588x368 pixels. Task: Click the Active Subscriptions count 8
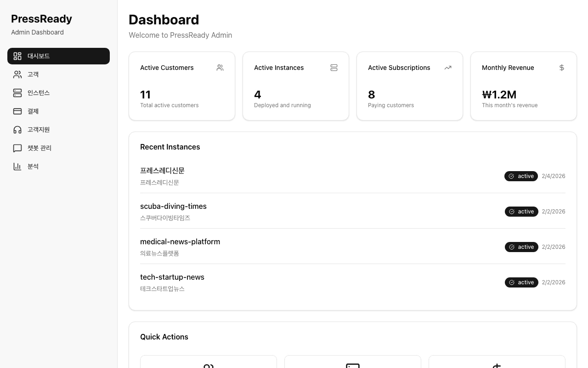pyautogui.click(x=371, y=95)
